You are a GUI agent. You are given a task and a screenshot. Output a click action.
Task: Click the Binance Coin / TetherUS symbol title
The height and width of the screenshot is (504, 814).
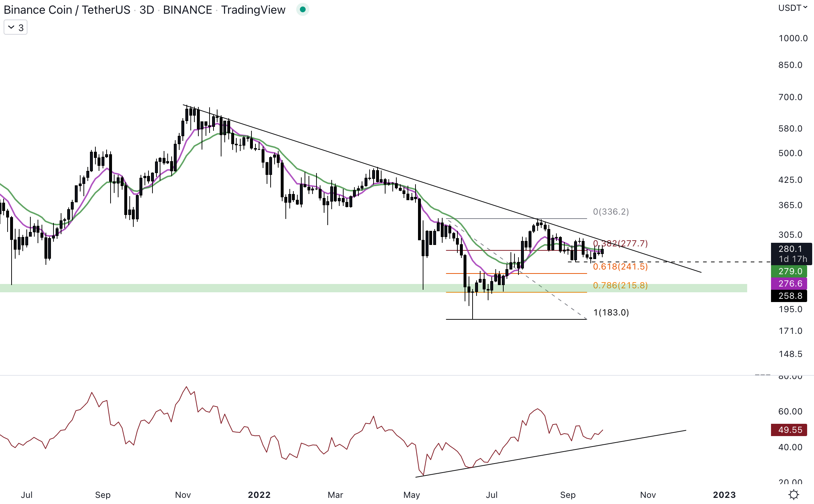[67, 10]
